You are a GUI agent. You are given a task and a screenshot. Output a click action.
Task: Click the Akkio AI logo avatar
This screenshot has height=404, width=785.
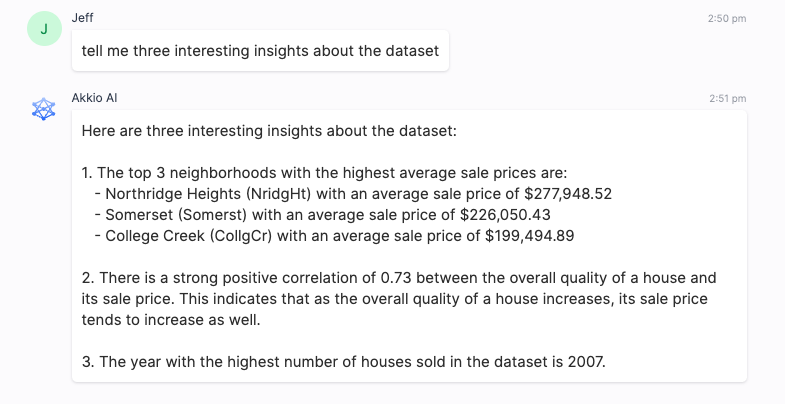43,110
